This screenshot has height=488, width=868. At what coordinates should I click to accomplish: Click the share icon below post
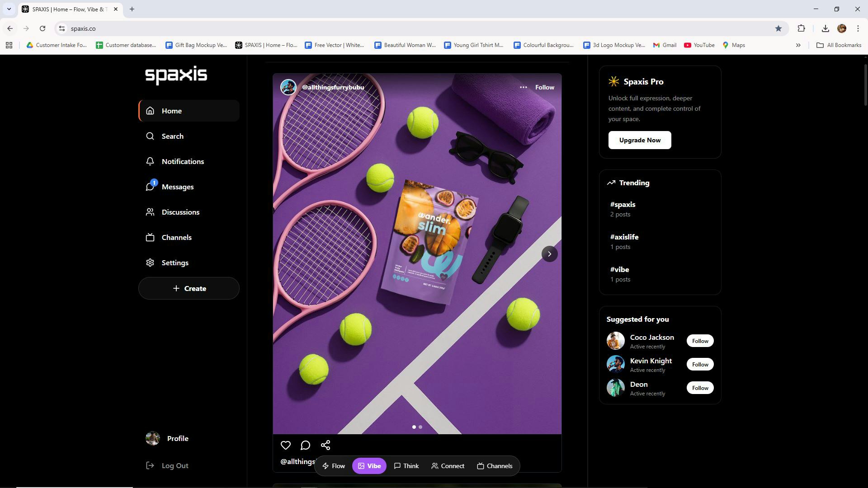point(325,445)
